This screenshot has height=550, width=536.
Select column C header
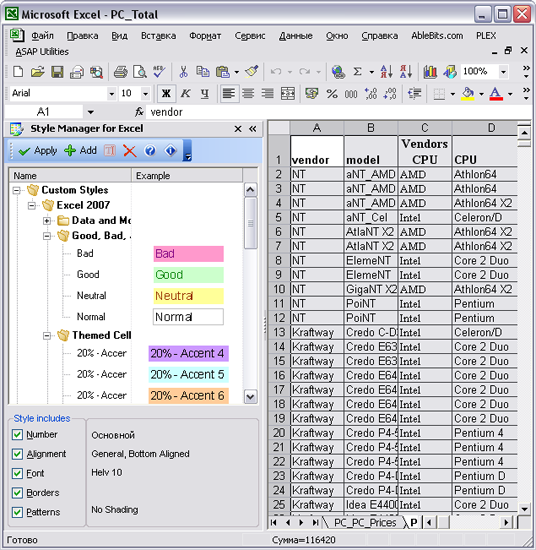(x=425, y=128)
